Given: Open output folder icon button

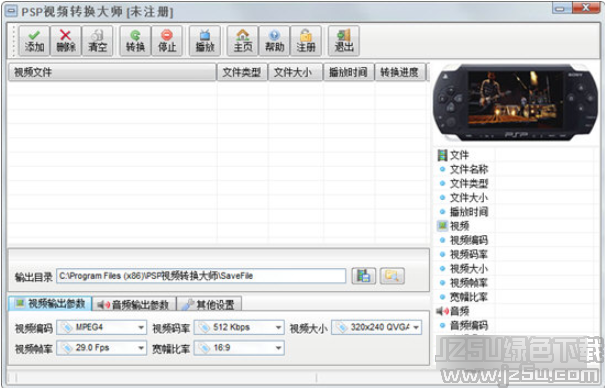Looking at the screenshot, I should tap(392, 276).
